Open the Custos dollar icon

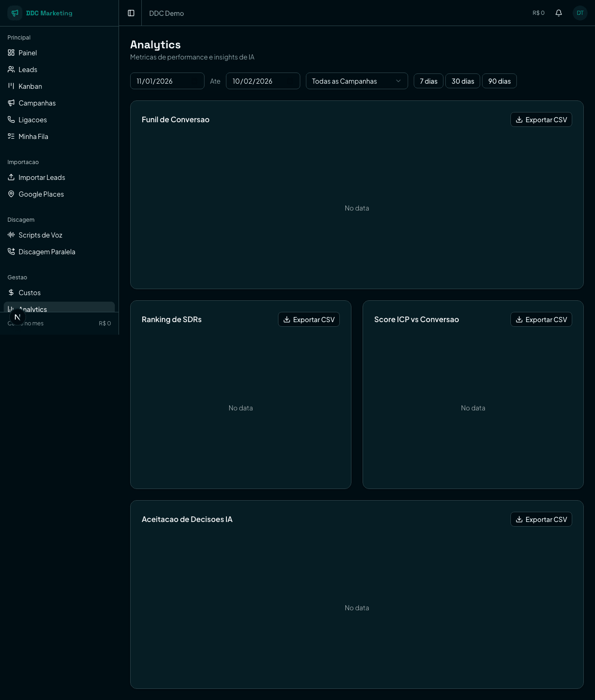point(11,292)
